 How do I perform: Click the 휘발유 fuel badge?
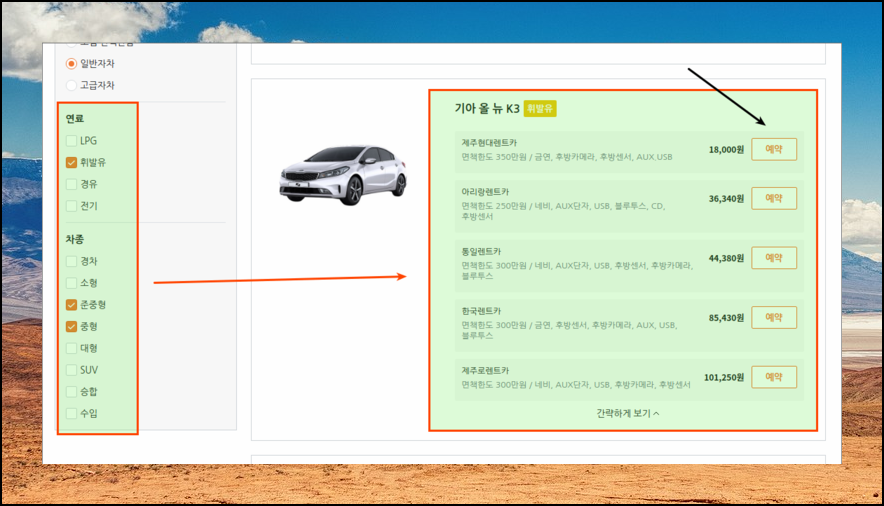540,109
